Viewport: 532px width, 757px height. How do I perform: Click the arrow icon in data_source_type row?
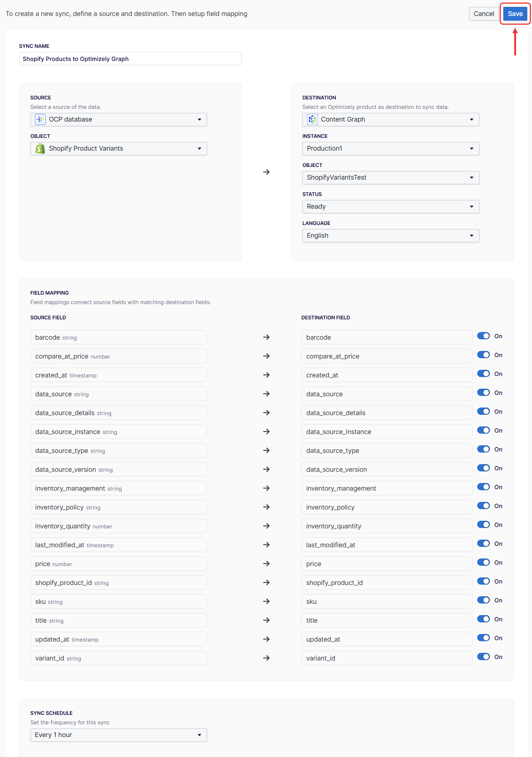coord(266,450)
